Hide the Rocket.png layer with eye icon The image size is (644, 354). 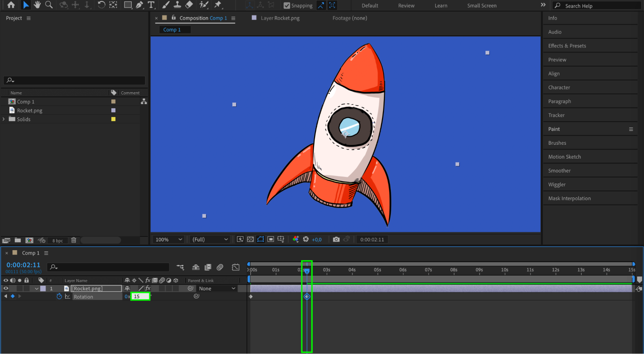[x=6, y=288]
